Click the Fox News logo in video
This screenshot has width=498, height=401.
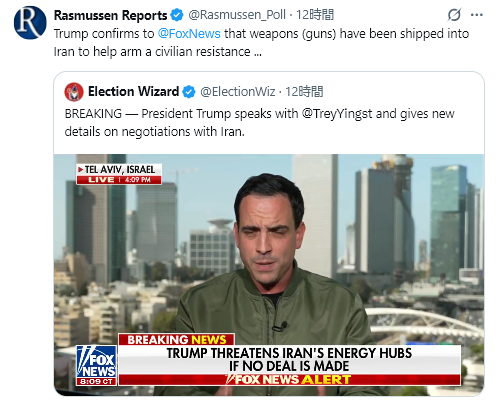[96, 366]
